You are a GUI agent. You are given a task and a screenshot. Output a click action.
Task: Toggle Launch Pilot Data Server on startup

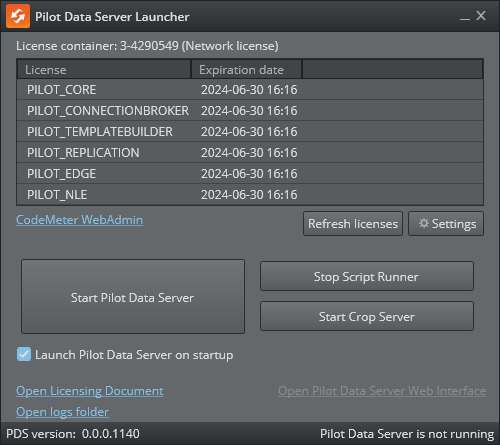click(24, 354)
